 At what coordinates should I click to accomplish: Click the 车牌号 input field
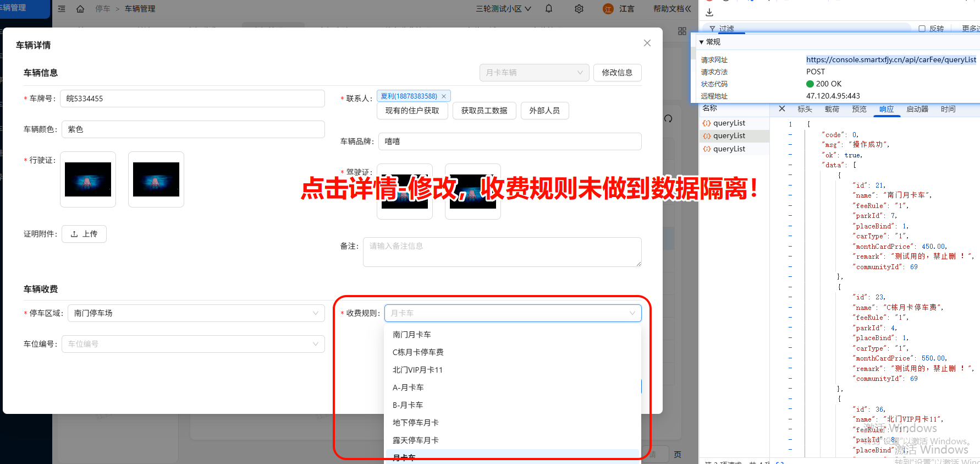[x=192, y=99]
